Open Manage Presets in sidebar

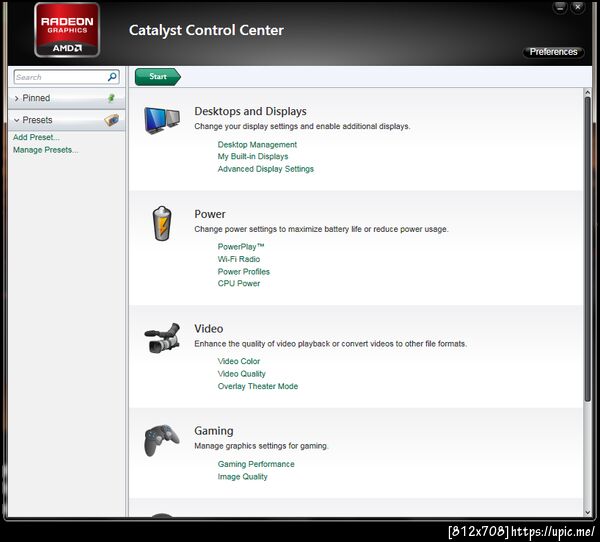point(45,150)
